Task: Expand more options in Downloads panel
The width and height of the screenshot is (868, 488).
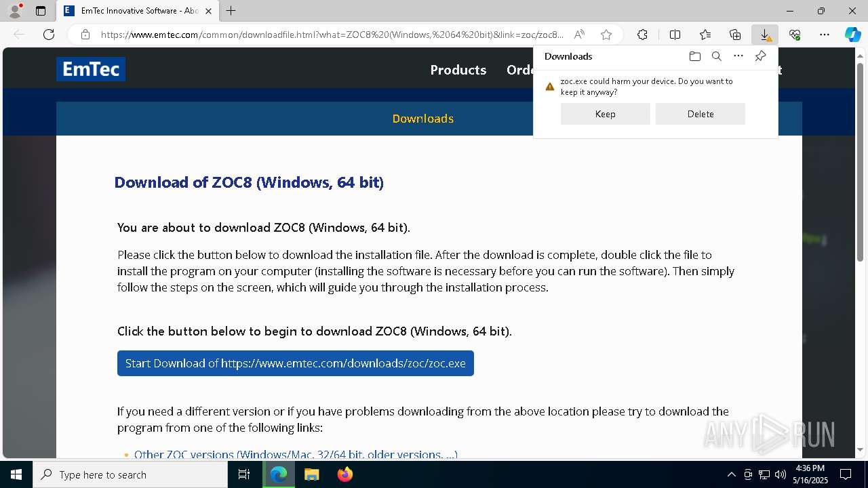Action: pyautogui.click(x=738, y=56)
